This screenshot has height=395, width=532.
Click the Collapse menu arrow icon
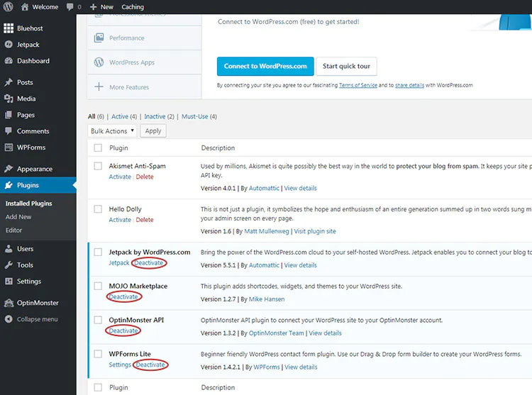tap(9, 319)
